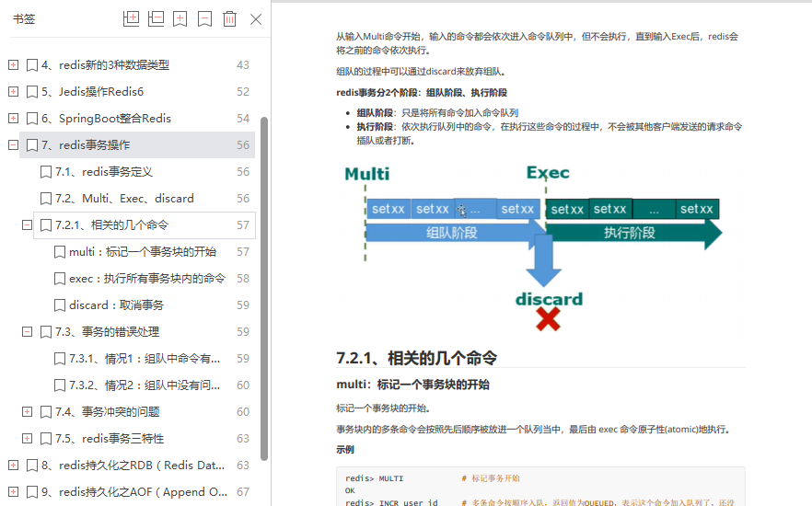The image size is (812, 506).
Task: Click the heading 7.2.1、相关的几个命令 in the document
Action: [x=416, y=358]
